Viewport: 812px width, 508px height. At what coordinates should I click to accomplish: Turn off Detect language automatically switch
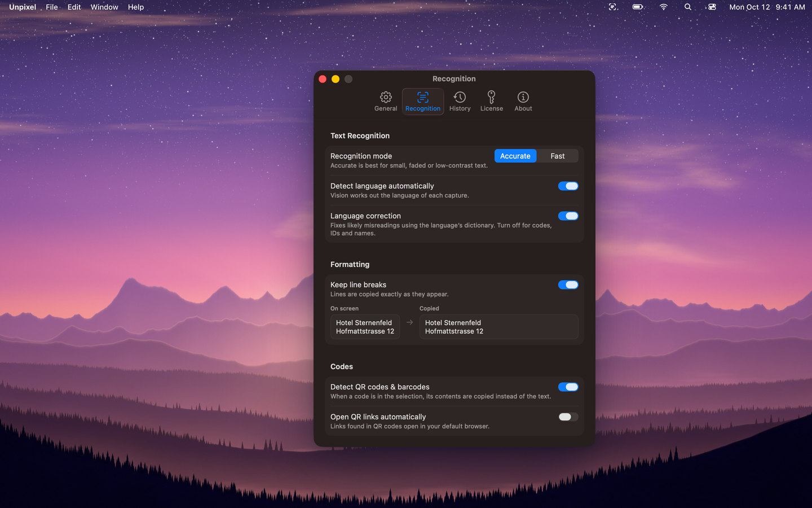pyautogui.click(x=568, y=186)
